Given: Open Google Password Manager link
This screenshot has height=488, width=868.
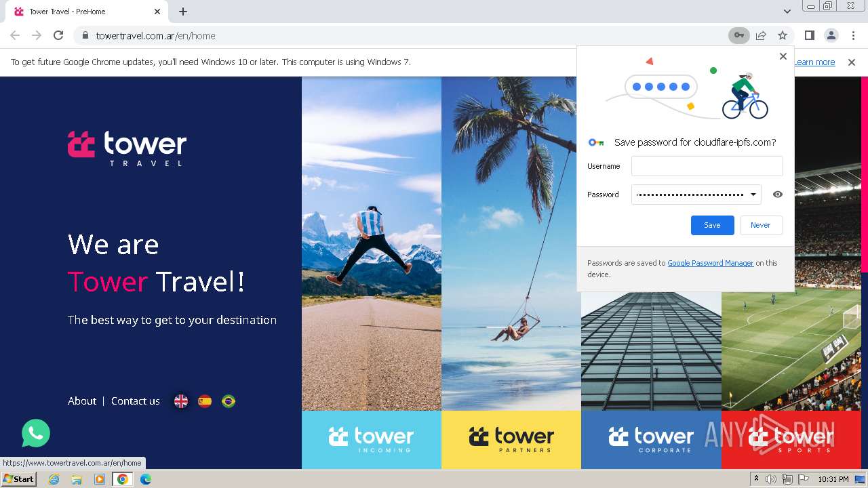Looking at the screenshot, I should tap(710, 263).
